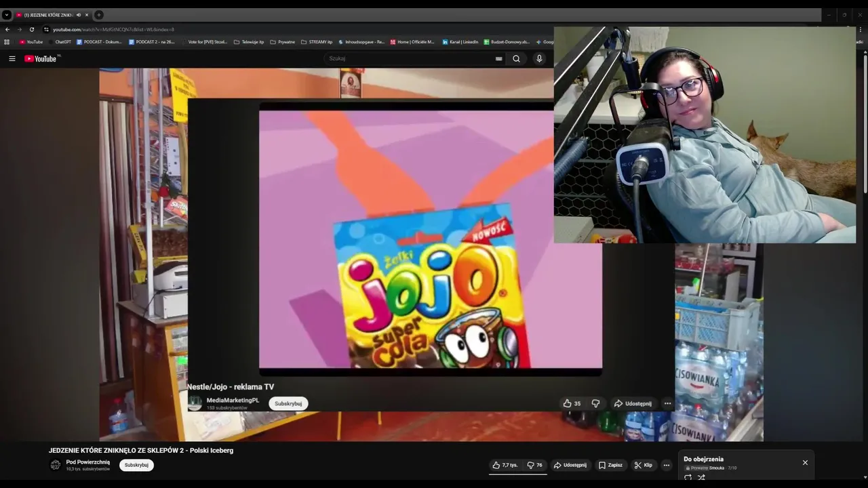Open the Vote for [PVE] bookmark
Image resolution: width=868 pixels, height=488 pixels.
204,42
